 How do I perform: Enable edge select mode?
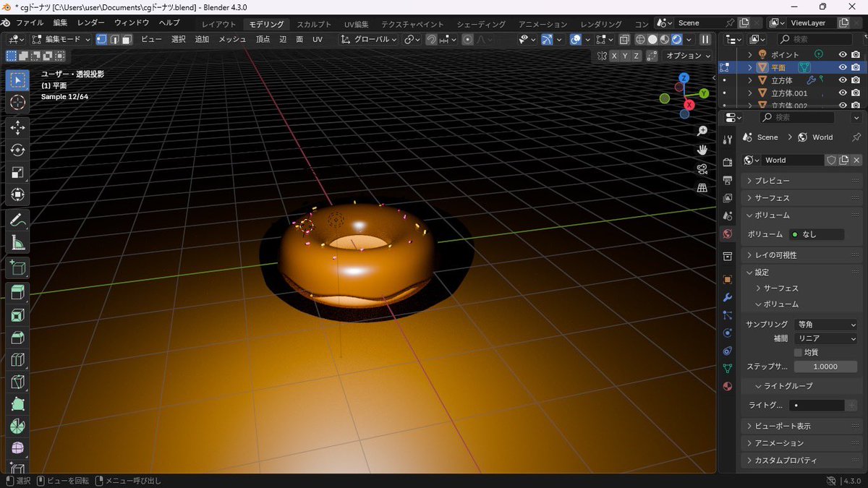pyautogui.click(x=114, y=39)
